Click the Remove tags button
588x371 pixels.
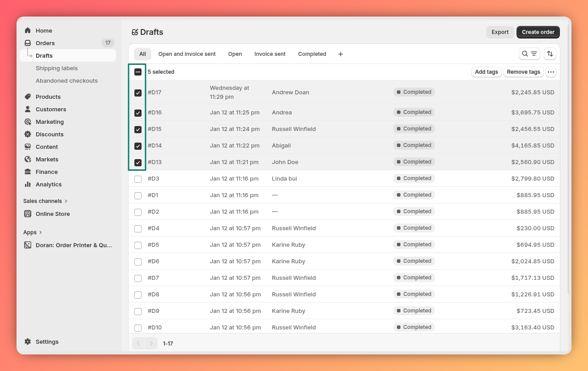523,72
